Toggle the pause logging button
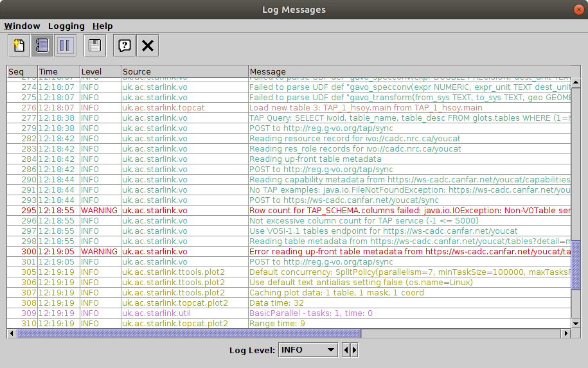 [x=65, y=46]
